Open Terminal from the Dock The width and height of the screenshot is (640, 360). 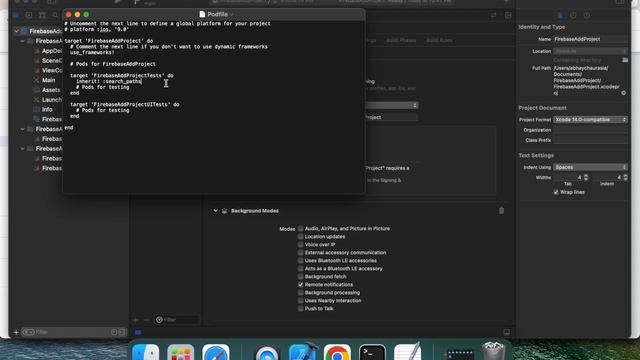click(x=372, y=352)
